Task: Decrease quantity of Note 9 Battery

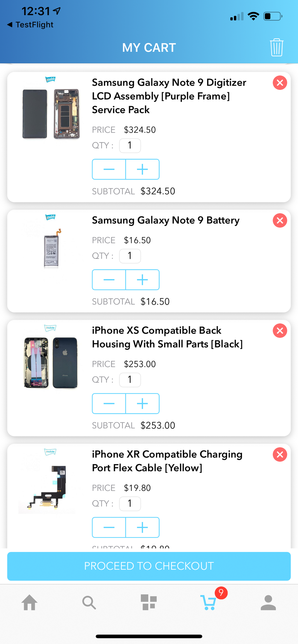Action: 109,280
